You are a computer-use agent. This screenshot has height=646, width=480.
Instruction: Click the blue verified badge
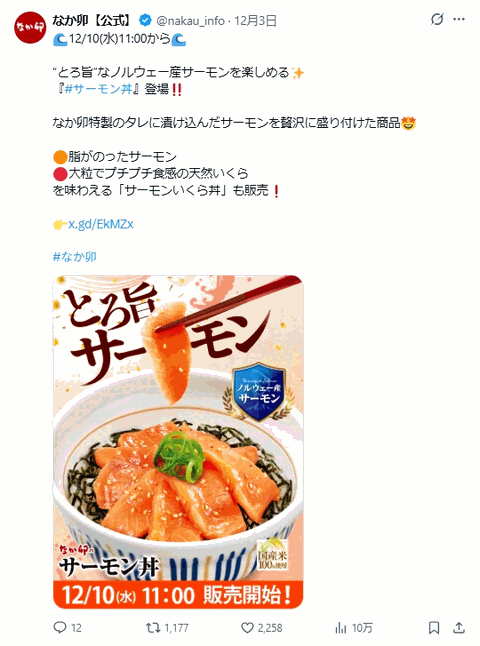145,20
